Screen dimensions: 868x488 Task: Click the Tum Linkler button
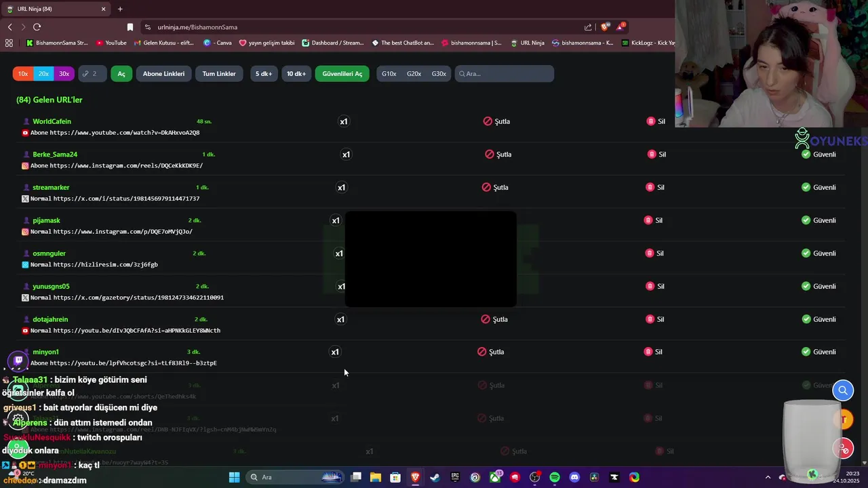[219, 74]
